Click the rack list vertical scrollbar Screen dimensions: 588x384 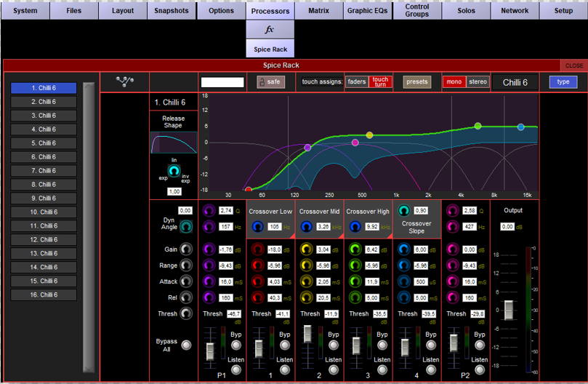(89, 228)
